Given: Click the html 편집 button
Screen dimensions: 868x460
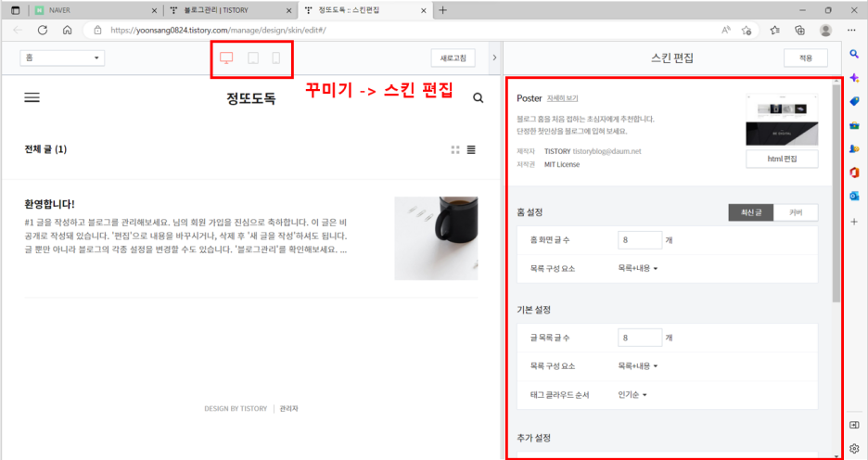Looking at the screenshot, I should click(782, 159).
